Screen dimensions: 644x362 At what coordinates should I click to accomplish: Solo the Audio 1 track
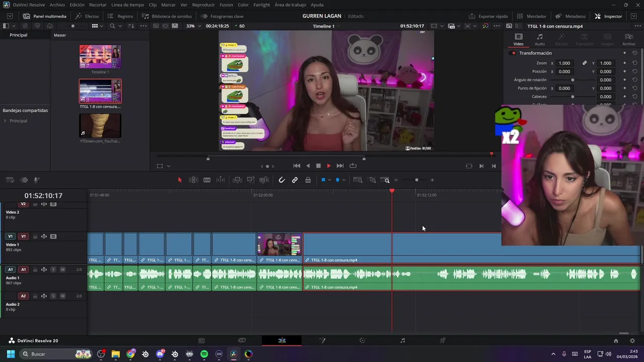point(53,269)
